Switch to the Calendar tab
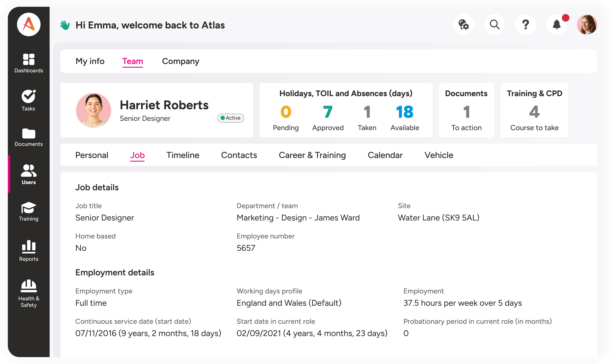The width and height of the screenshot is (612, 364). point(385,155)
